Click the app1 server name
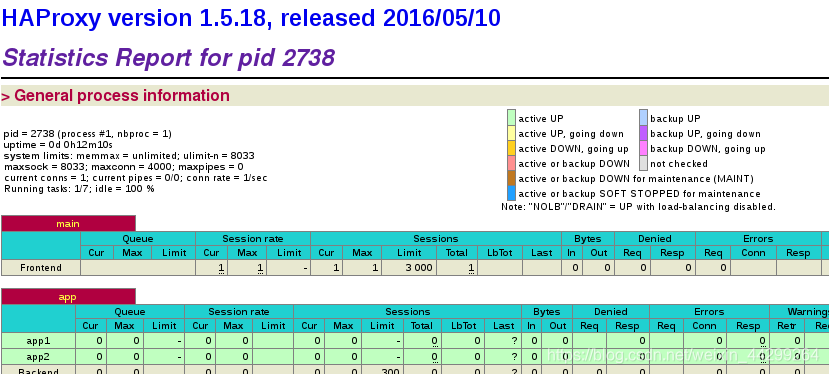Screen dimensions: 829x374 (38, 341)
